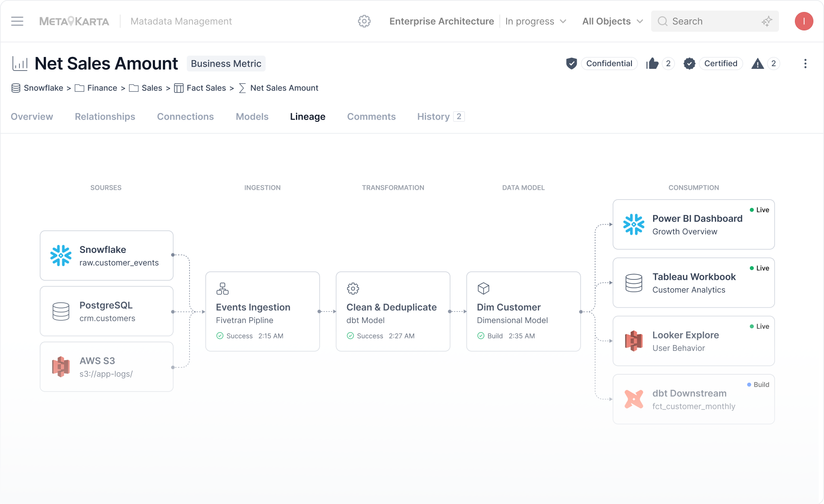Select the Dim Customer node card

(x=523, y=312)
